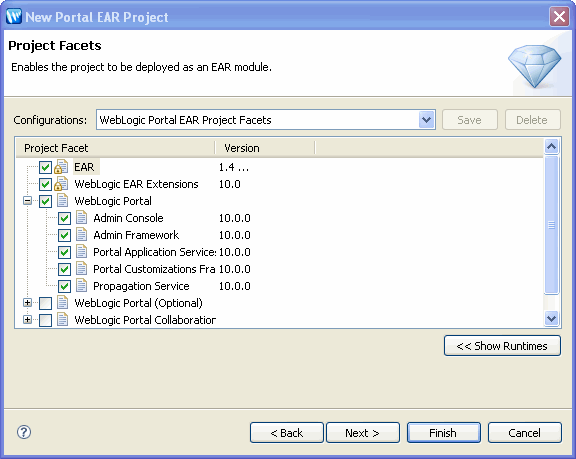
Task: Select the Admin Framework row label
Action: [x=136, y=235]
